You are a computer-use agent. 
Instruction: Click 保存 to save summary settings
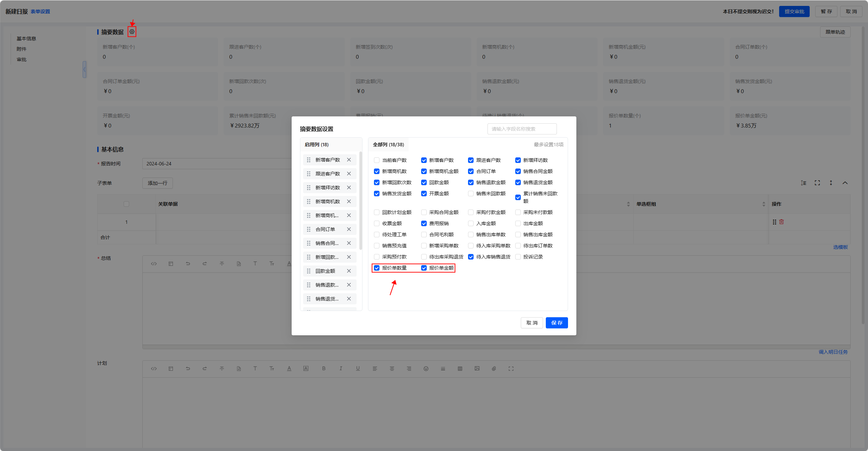point(557,323)
